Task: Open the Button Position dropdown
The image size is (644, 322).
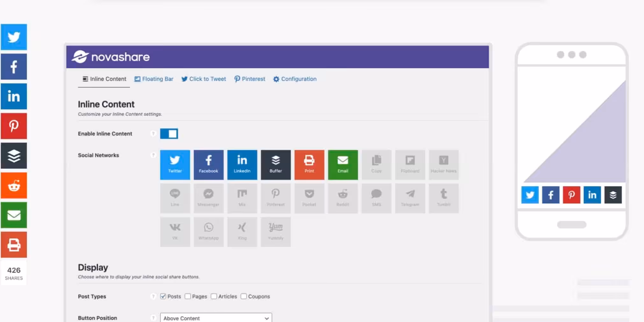Action: coord(216,318)
